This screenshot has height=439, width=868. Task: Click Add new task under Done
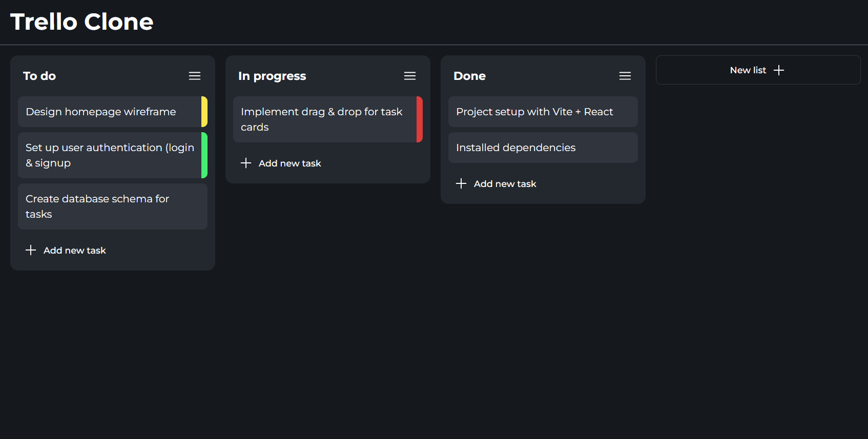click(505, 183)
